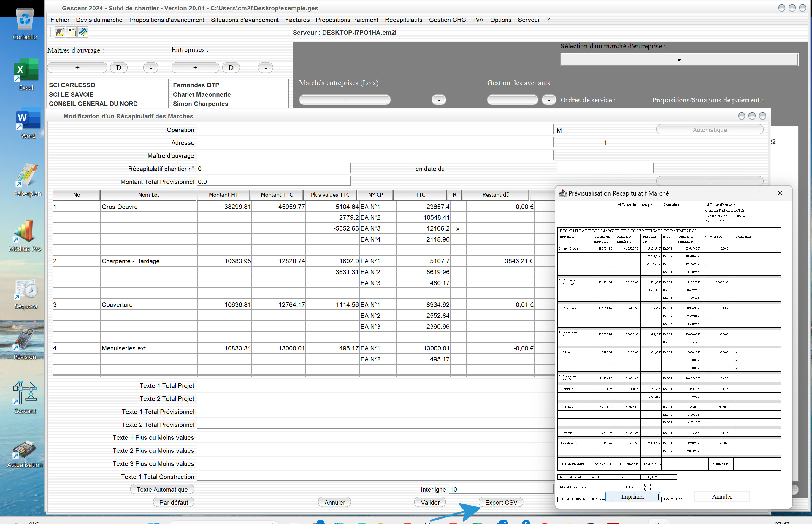
Task: Open the Corbeille desktop icon
Action: point(25,24)
